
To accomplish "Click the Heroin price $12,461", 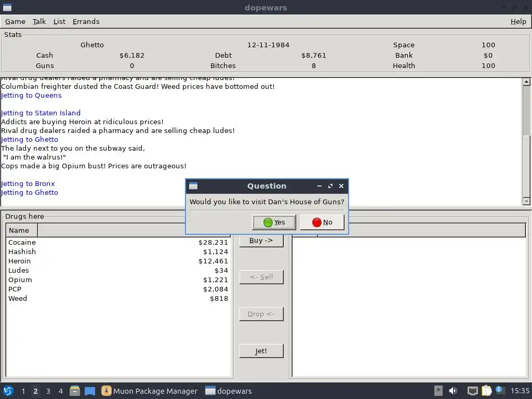I will (x=213, y=261).
